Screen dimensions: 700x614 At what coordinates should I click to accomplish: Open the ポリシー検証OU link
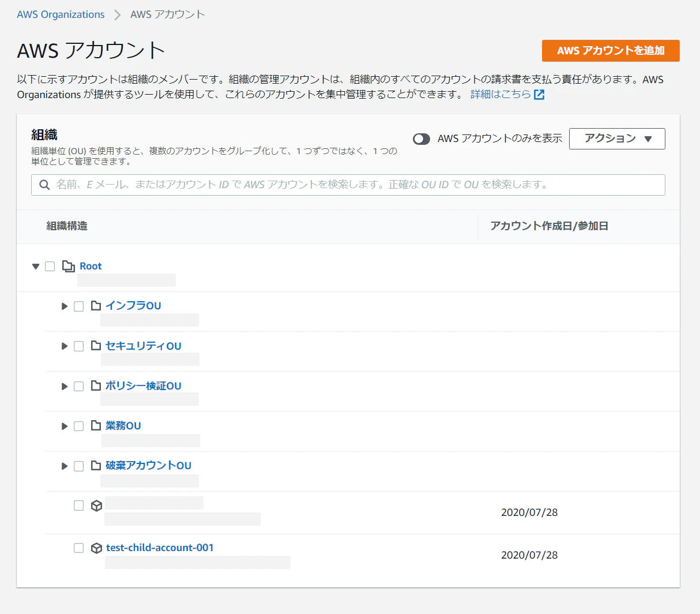(144, 385)
